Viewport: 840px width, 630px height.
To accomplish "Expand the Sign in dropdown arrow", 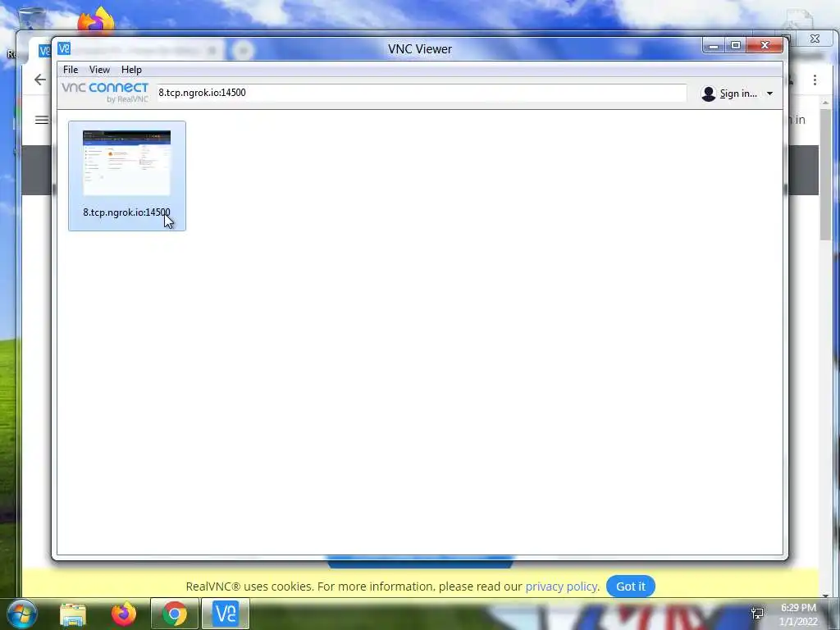I will [x=769, y=94].
